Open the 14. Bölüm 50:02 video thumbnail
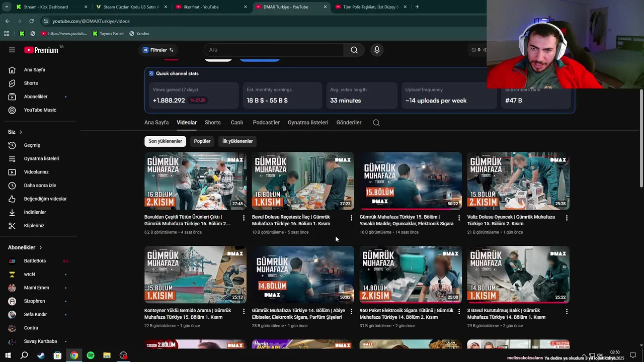 coord(303,275)
